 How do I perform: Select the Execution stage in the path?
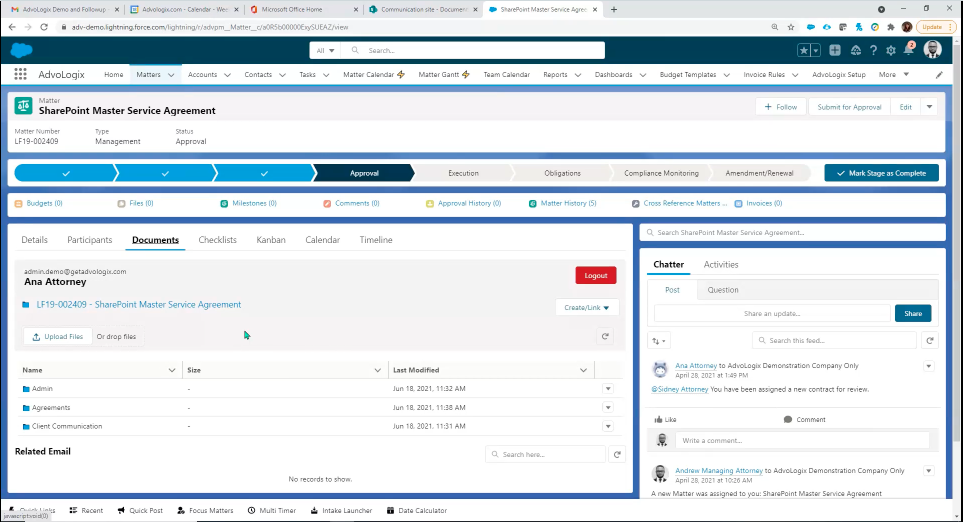pyautogui.click(x=463, y=173)
